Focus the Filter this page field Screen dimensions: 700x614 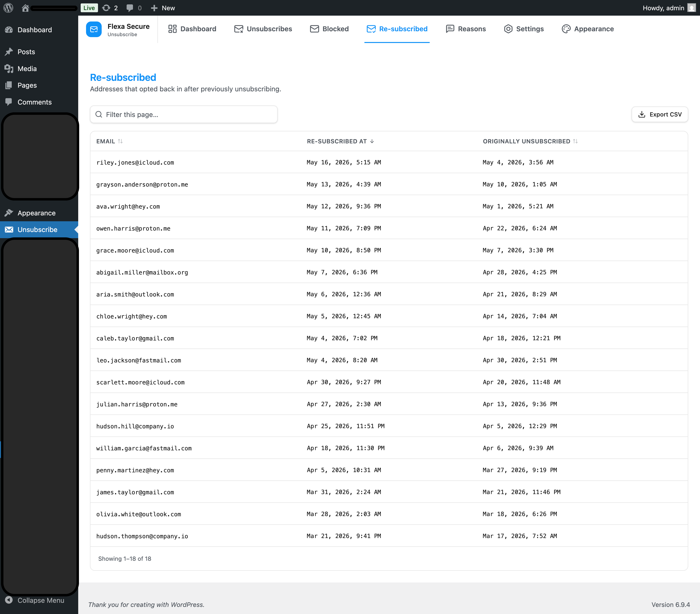pyautogui.click(x=184, y=114)
